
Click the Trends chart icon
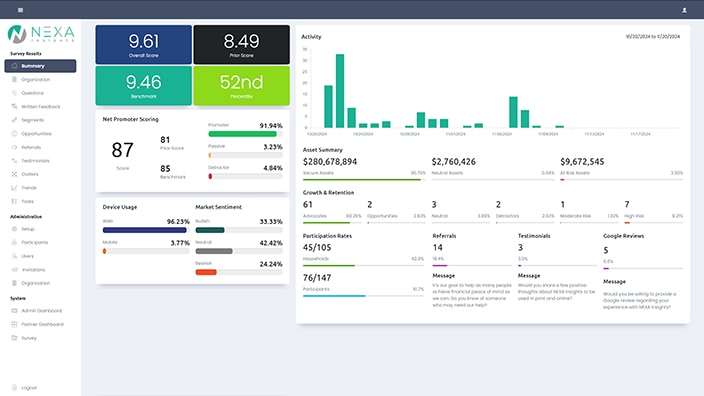[x=14, y=188]
